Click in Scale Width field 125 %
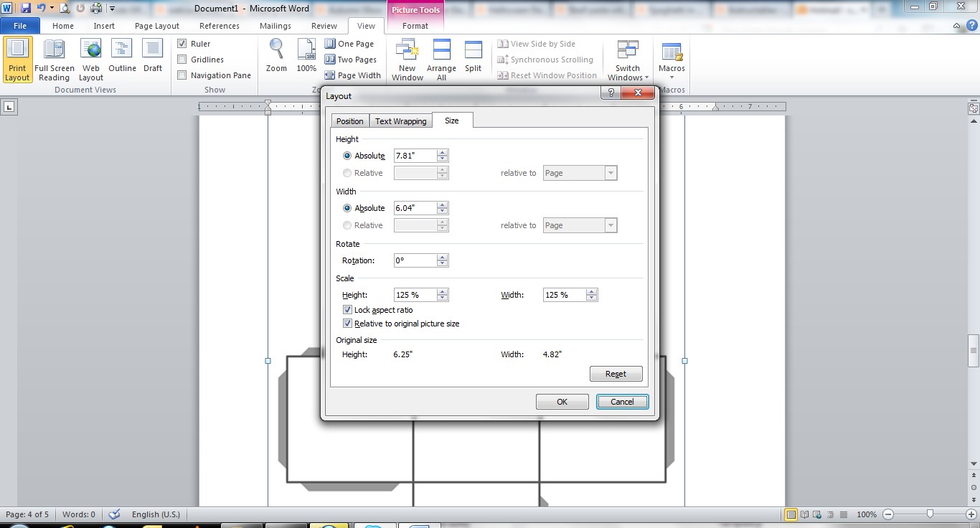980x528 pixels. point(565,295)
